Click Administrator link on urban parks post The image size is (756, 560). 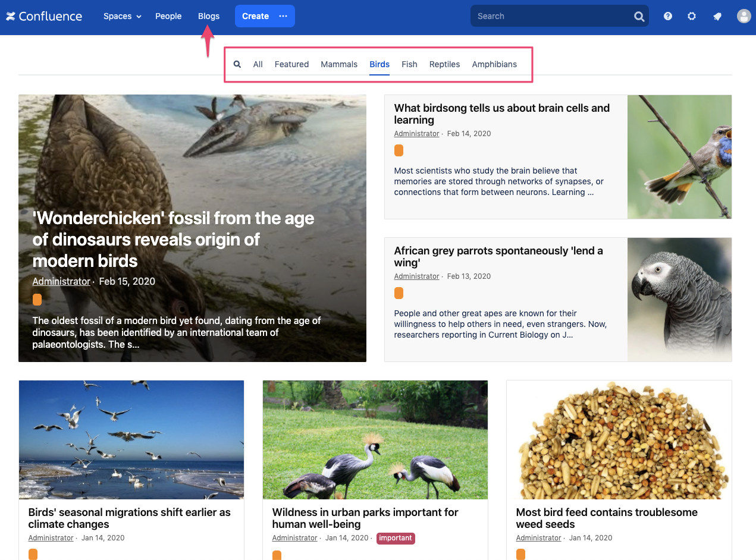point(294,538)
